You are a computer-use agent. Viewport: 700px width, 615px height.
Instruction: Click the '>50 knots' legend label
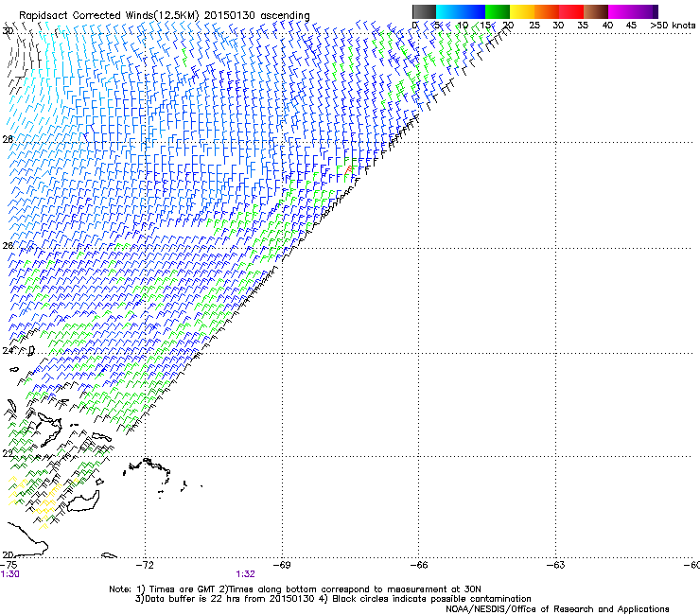pos(673,25)
